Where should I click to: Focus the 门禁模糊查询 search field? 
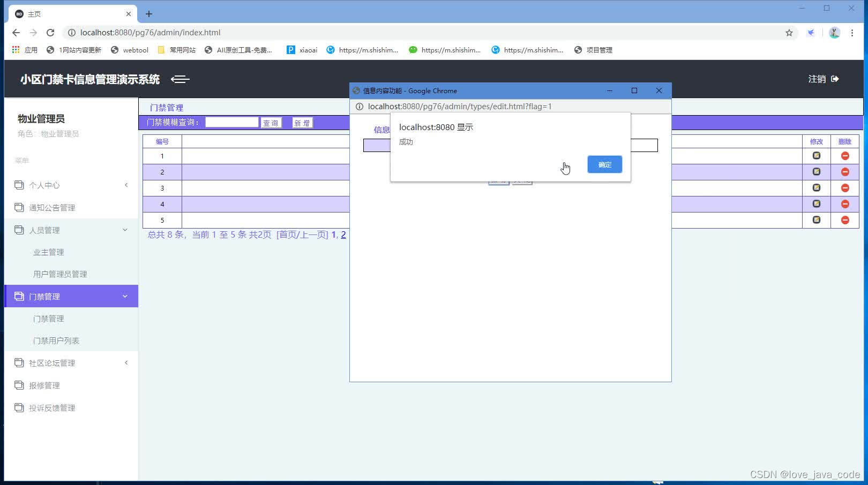231,122
